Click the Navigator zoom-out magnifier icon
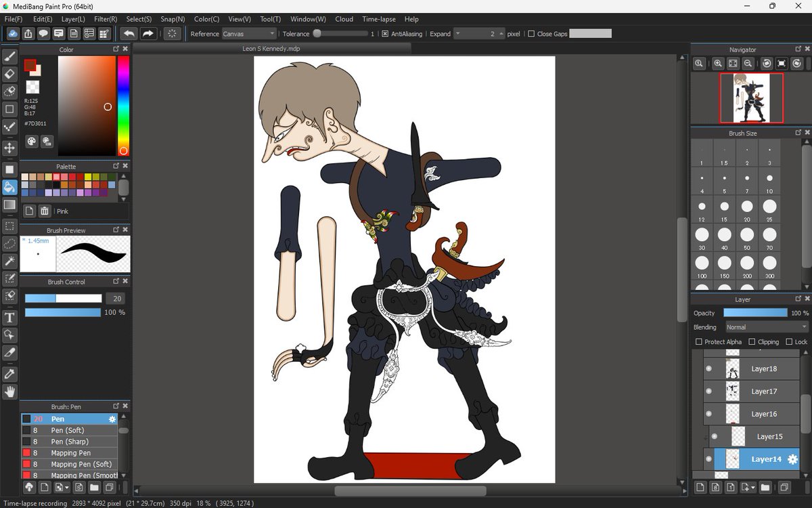Viewport: 812px width, 508px height. (x=748, y=63)
